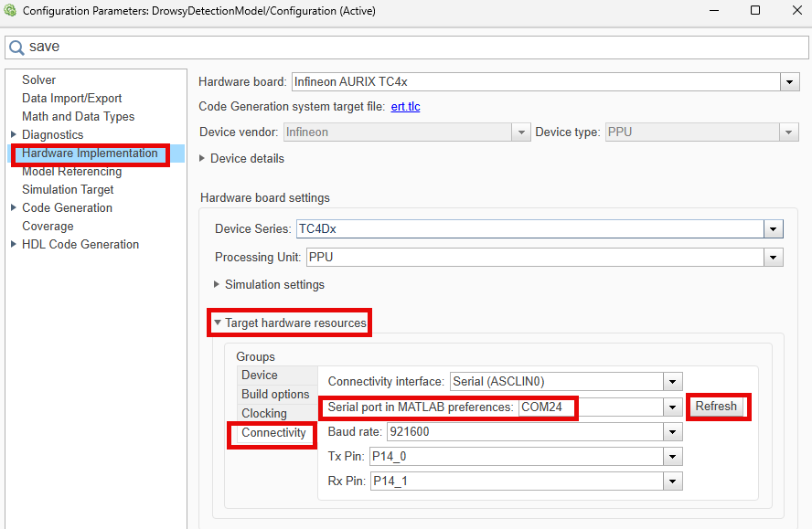Open the Tx Pin dropdown
Screen dimensions: 812x529
[x=526, y=457]
